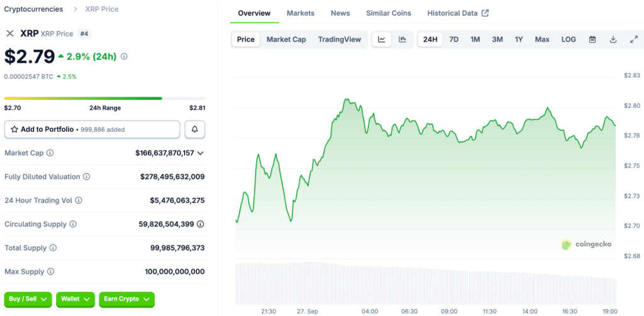Click the $2.83 y-axis label
The height and width of the screenshot is (316, 644).
coord(631,75)
